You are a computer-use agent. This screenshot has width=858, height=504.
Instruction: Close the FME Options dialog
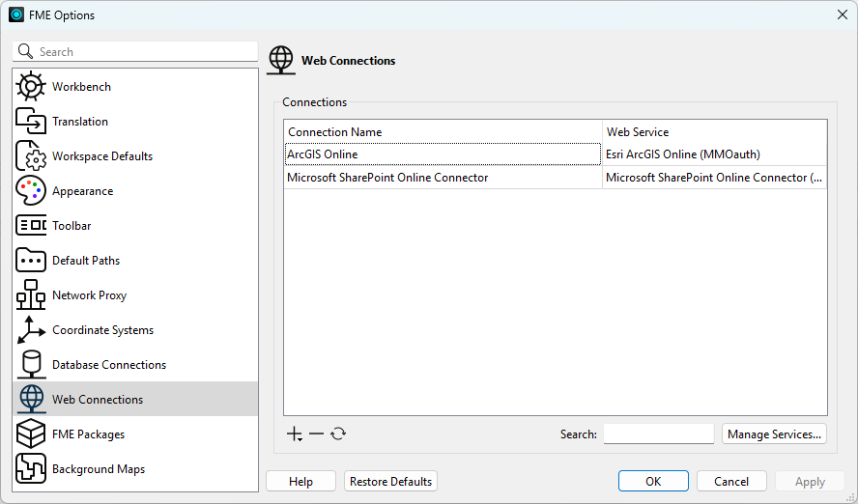pos(843,14)
